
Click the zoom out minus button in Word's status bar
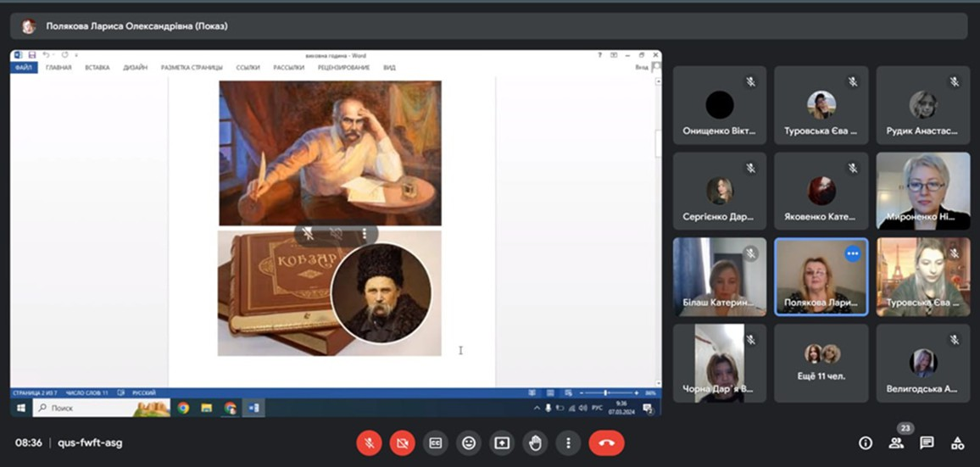pyautogui.click(x=582, y=393)
